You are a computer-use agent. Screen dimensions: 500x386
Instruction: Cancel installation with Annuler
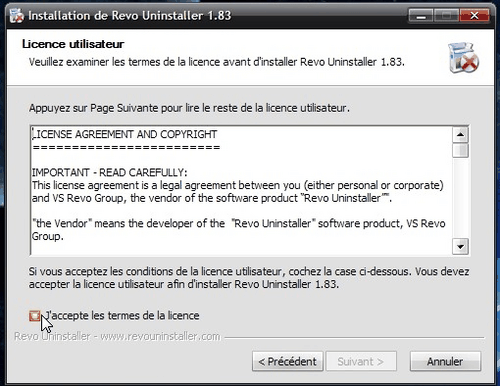445,361
